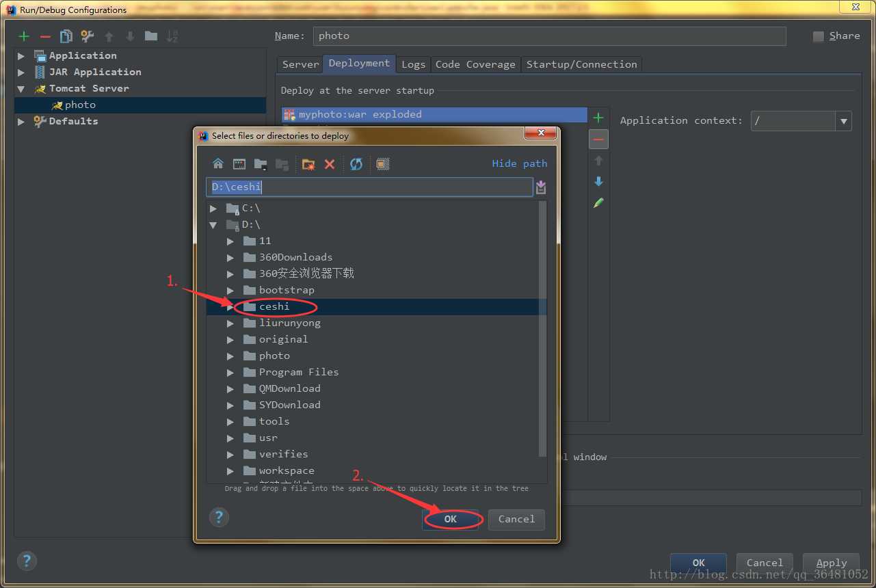Click OK in the file chooser dialog
The image size is (876, 588).
(450, 520)
